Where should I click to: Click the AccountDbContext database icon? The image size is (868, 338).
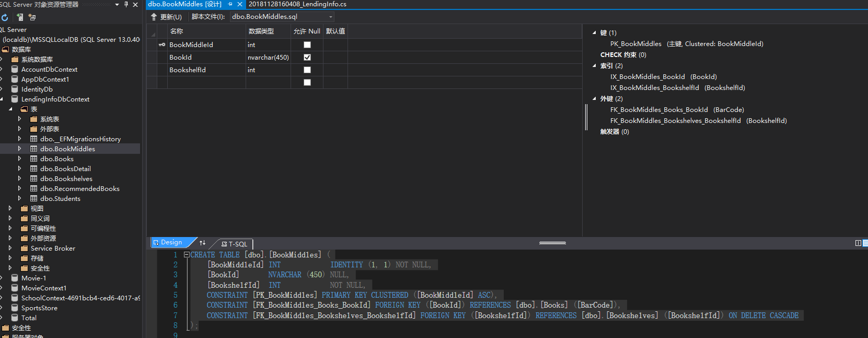click(x=15, y=69)
